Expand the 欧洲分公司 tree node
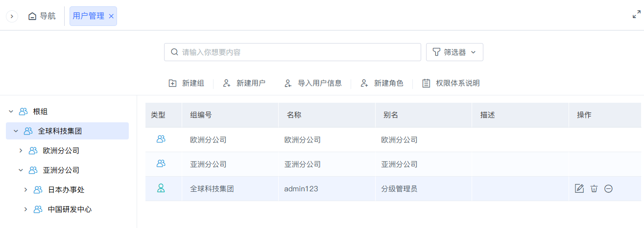Viewport: 644px width, 228px height. tap(21, 151)
